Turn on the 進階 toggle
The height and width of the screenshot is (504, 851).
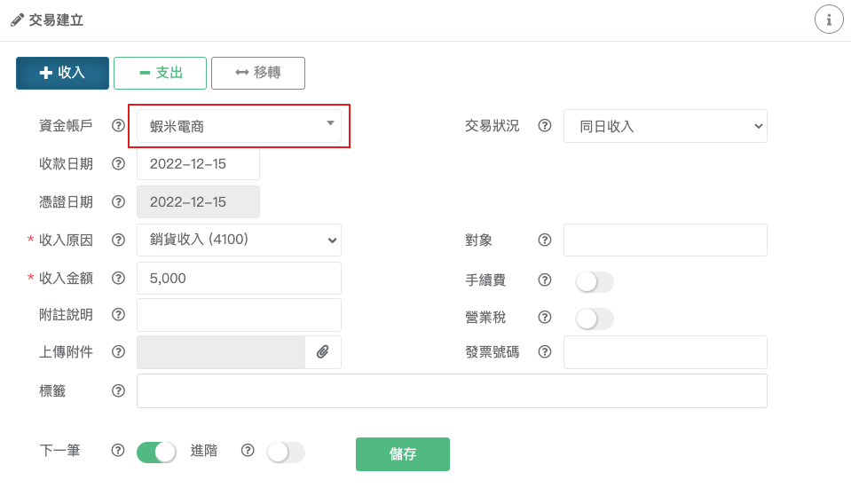(x=286, y=453)
